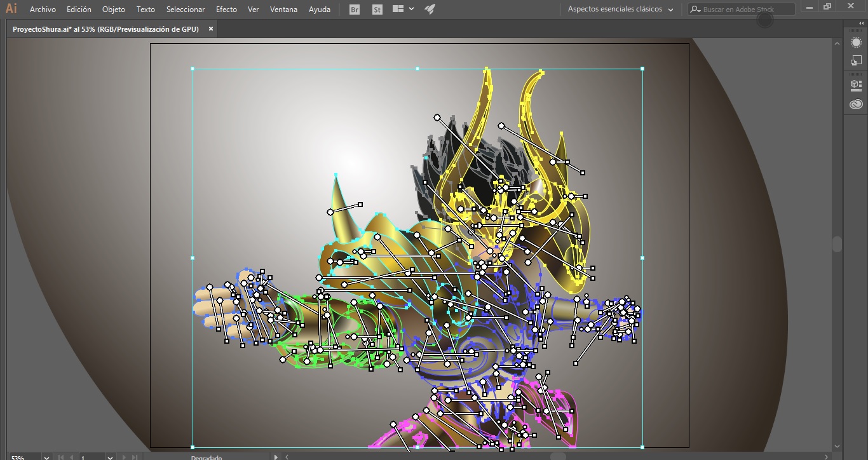The width and height of the screenshot is (868, 460).
Task: Click the left-middle bounding box handle
Action: (193, 258)
